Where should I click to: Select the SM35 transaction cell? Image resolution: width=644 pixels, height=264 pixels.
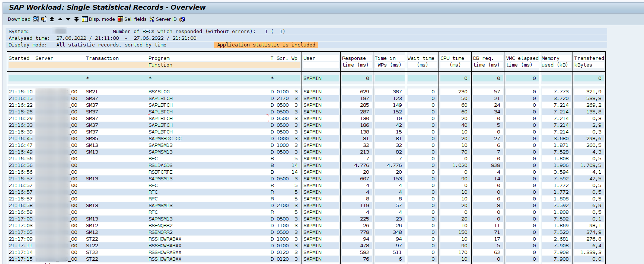coord(92,139)
